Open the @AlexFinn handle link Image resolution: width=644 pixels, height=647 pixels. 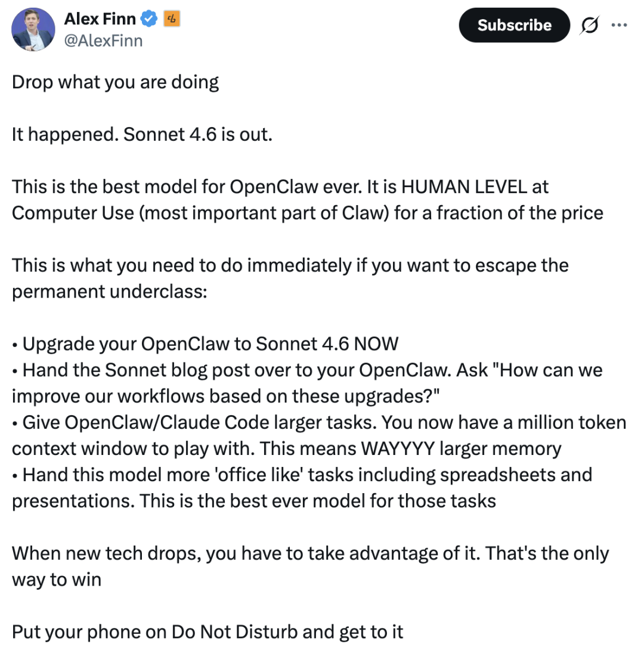click(103, 41)
